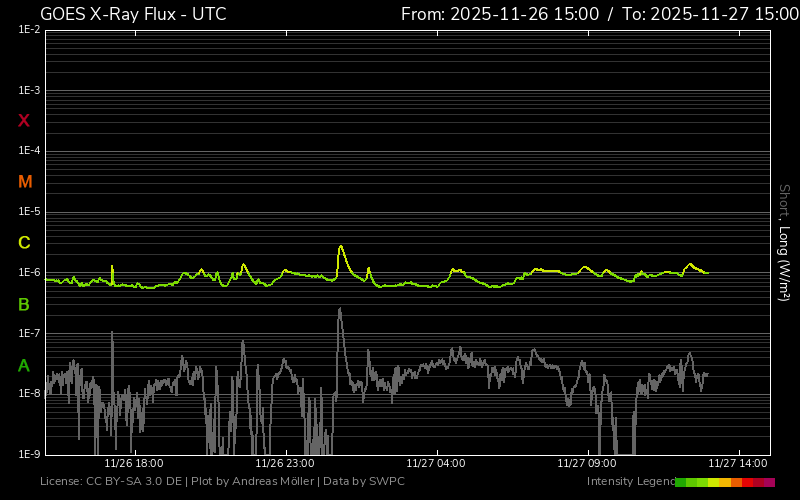Click the '11/26 23:00' time axis label
This screenshot has width=800, height=500.
point(285,463)
